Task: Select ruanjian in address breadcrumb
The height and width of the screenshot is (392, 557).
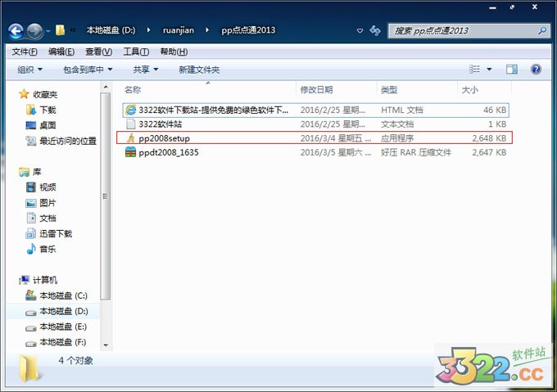Action: 179,30
